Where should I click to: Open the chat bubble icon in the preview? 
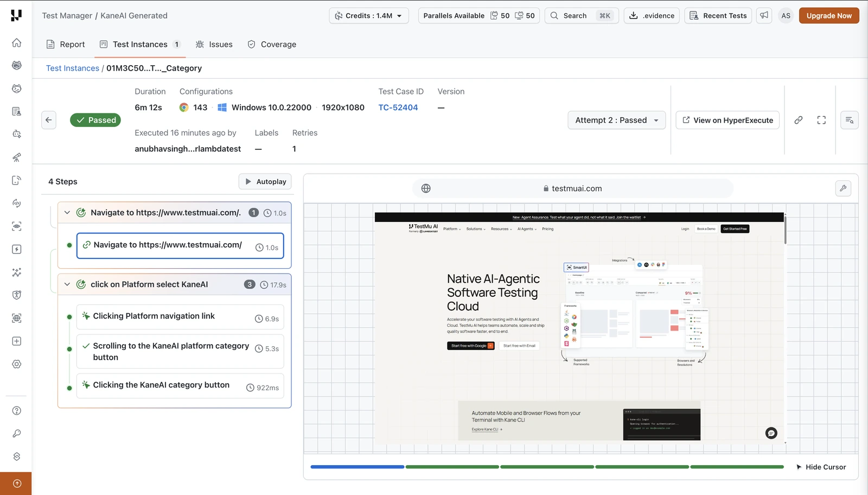coord(771,433)
